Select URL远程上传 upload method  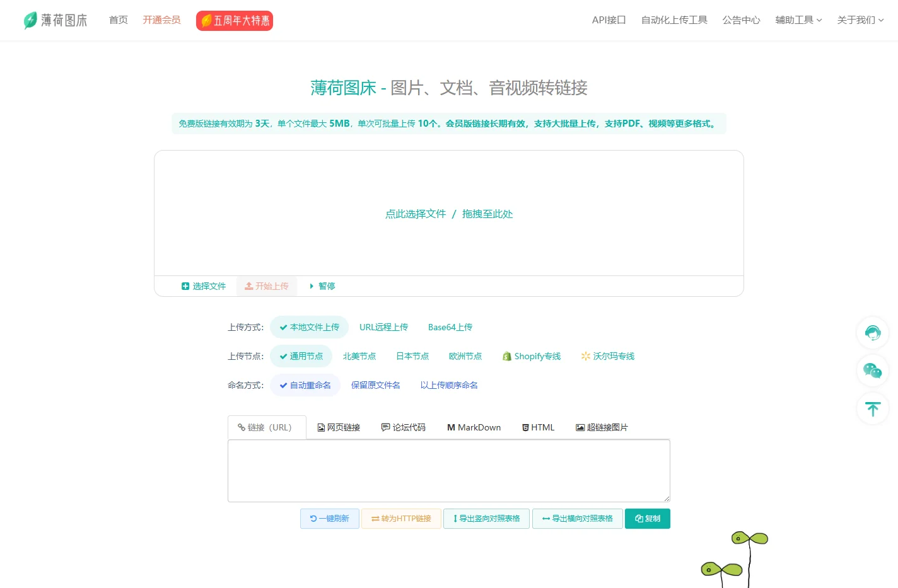tap(383, 327)
